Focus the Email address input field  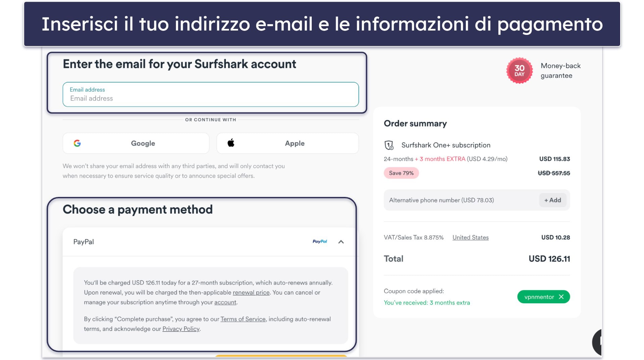tap(210, 95)
